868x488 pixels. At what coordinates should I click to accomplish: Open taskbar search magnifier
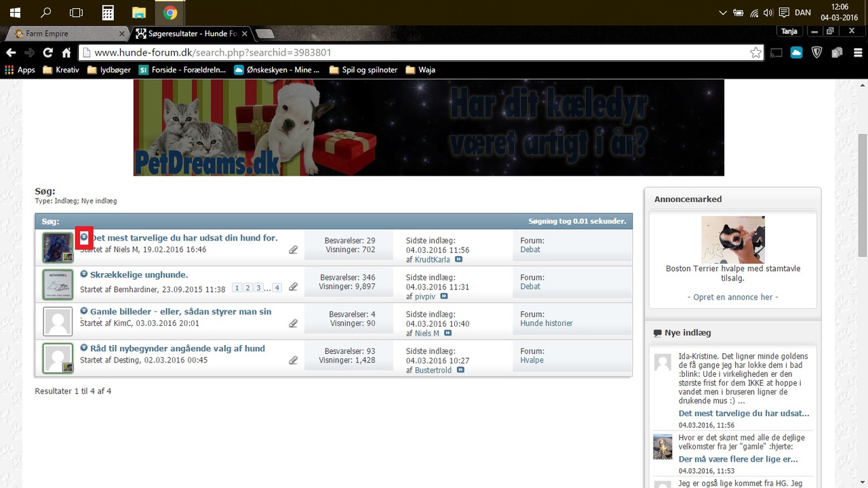[x=46, y=12]
